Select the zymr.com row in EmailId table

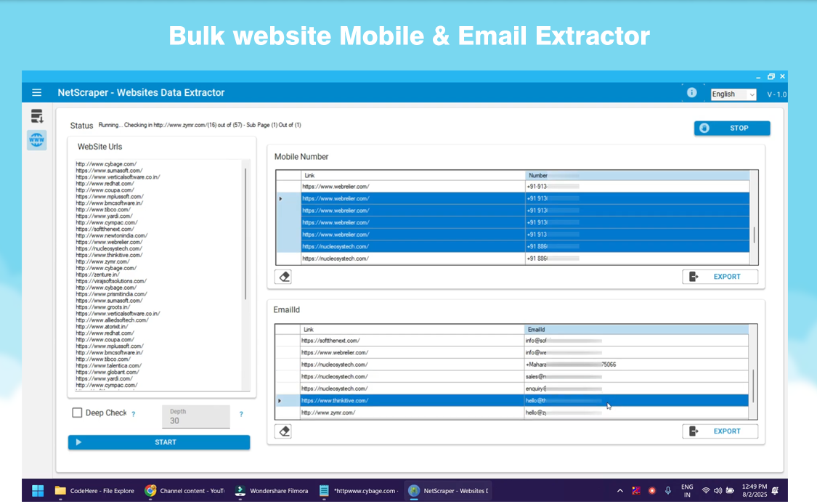coord(512,412)
